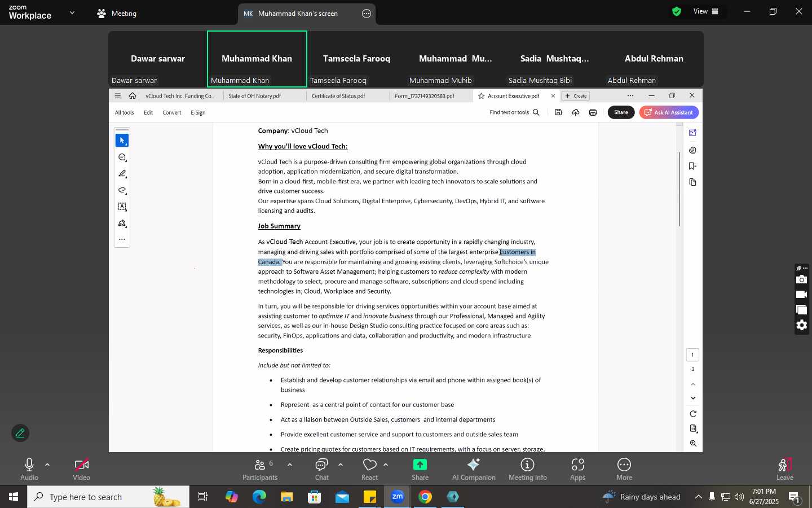Start camera with Video button
Screen dimensions: 812x508
tap(82, 469)
